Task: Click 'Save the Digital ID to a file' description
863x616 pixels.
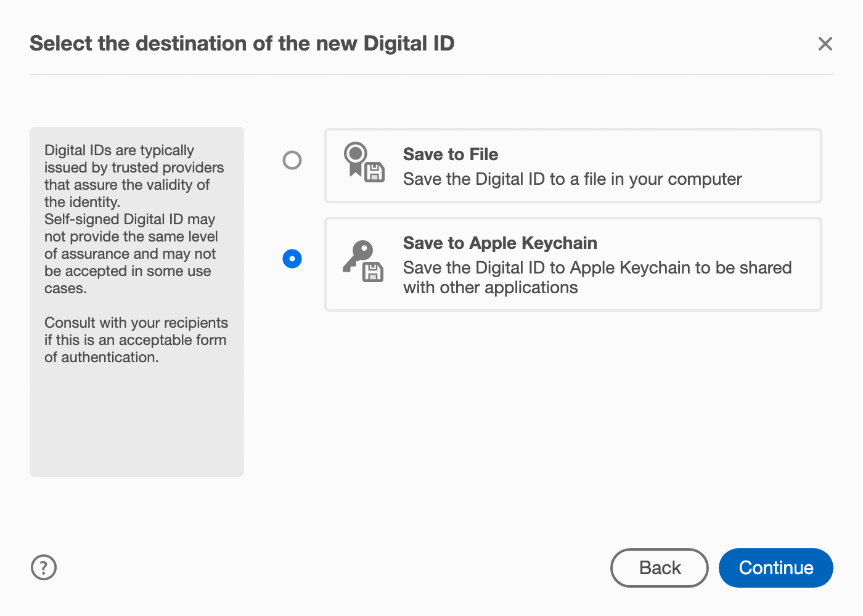Action: click(573, 179)
